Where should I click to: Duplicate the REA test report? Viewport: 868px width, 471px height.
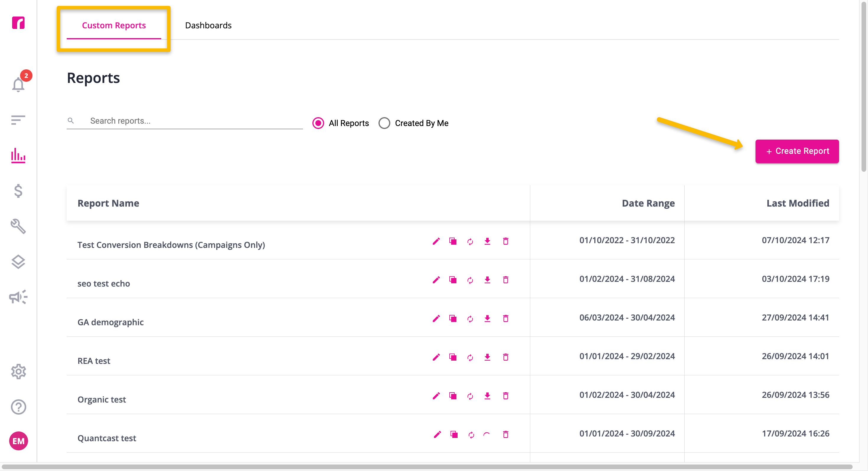click(x=453, y=357)
